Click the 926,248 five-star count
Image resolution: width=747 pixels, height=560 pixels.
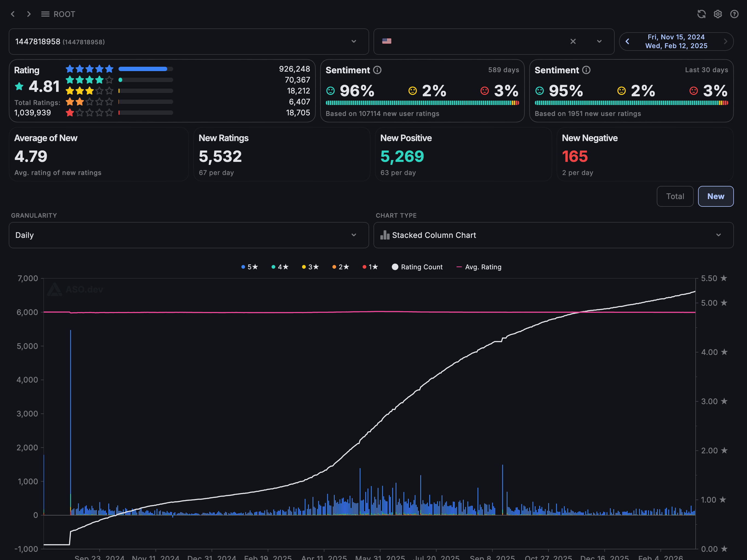coord(294,69)
